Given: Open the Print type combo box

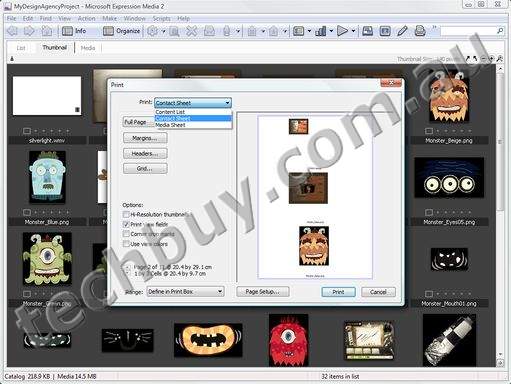Looking at the screenshot, I should [193, 103].
